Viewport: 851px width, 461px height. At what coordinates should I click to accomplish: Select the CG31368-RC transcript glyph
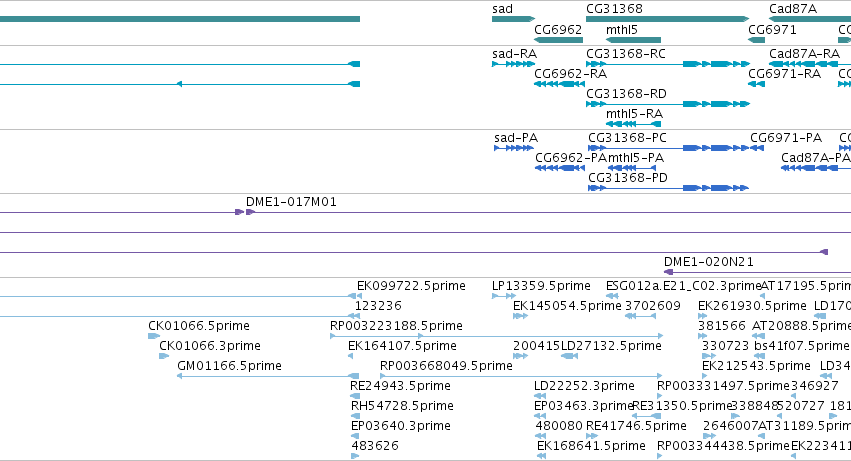pos(668,64)
